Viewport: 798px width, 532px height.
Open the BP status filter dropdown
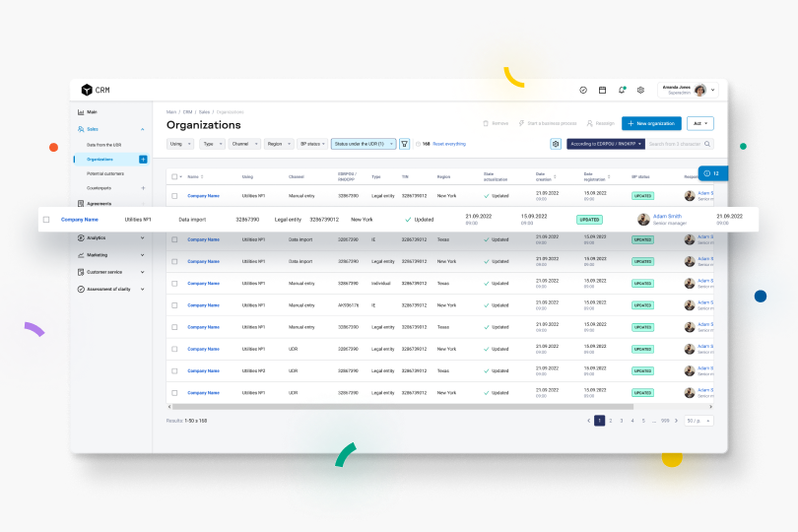click(x=312, y=144)
